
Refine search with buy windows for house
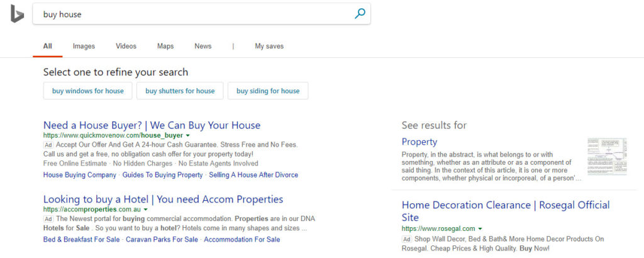(x=88, y=91)
